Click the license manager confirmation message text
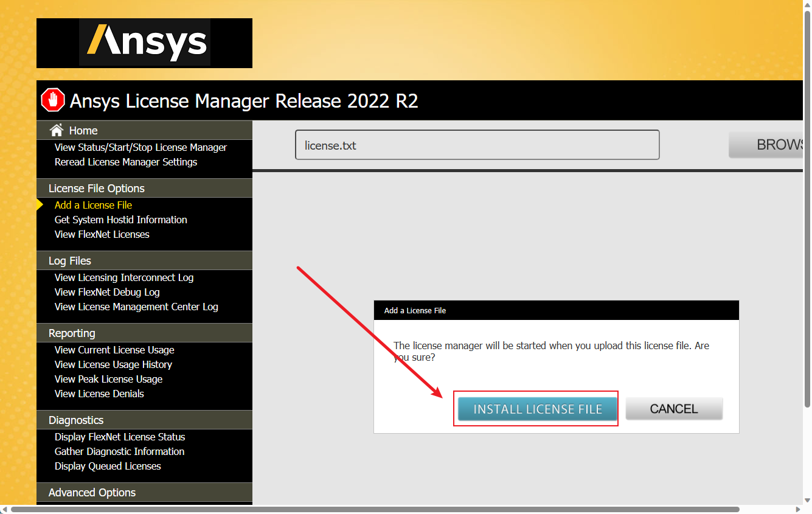This screenshot has width=812, height=514. [551, 351]
